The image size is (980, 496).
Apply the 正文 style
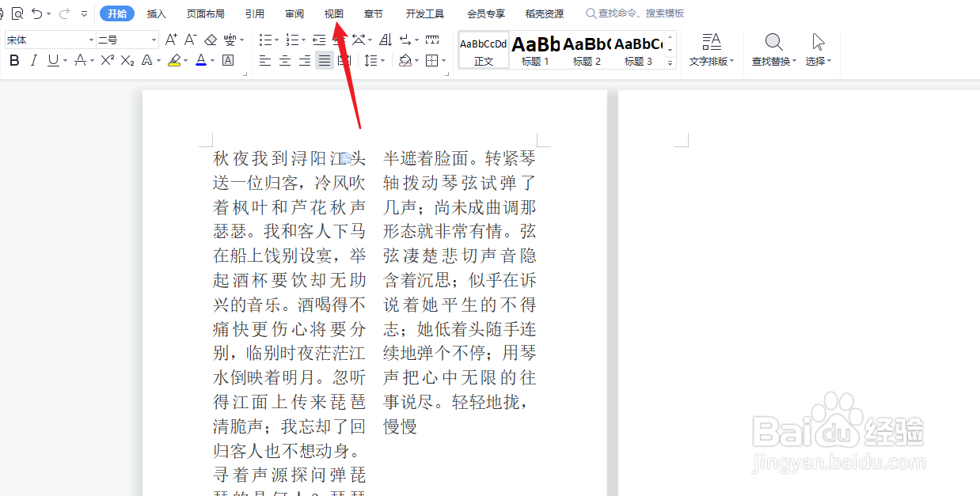tap(484, 50)
